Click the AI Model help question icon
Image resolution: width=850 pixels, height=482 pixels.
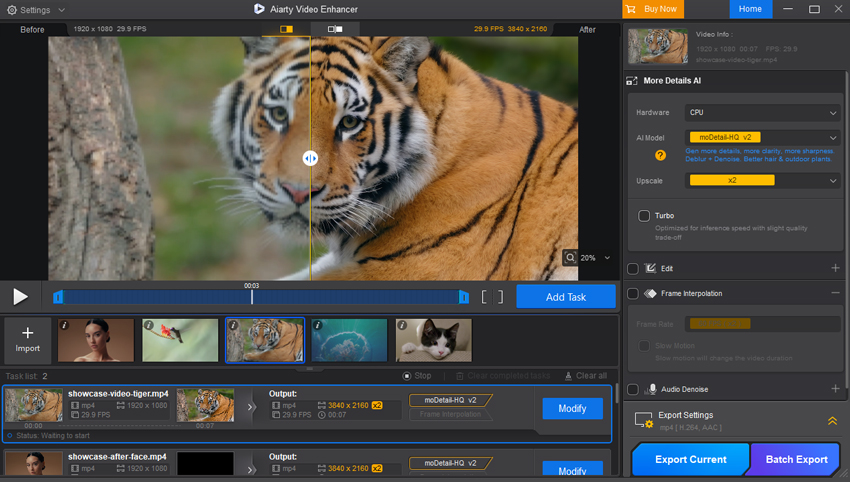pyautogui.click(x=660, y=155)
